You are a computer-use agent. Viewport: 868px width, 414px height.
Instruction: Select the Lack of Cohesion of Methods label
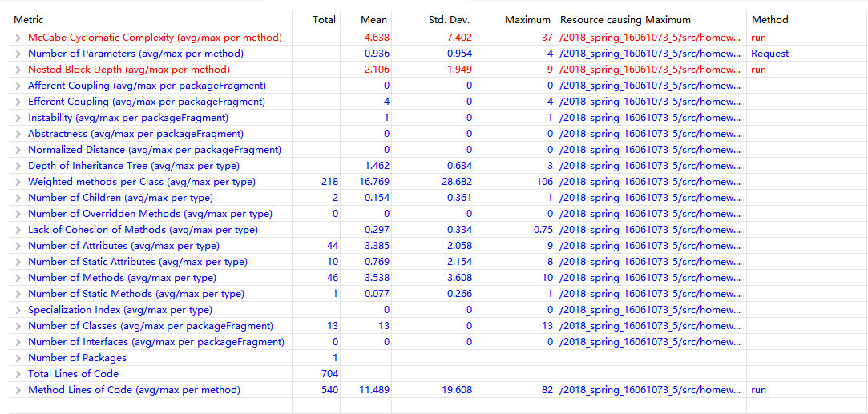click(x=143, y=230)
